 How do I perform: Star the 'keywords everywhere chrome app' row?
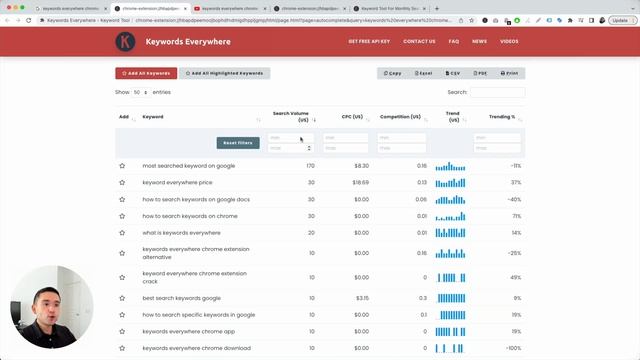pyautogui.click(x=122, y=332)
